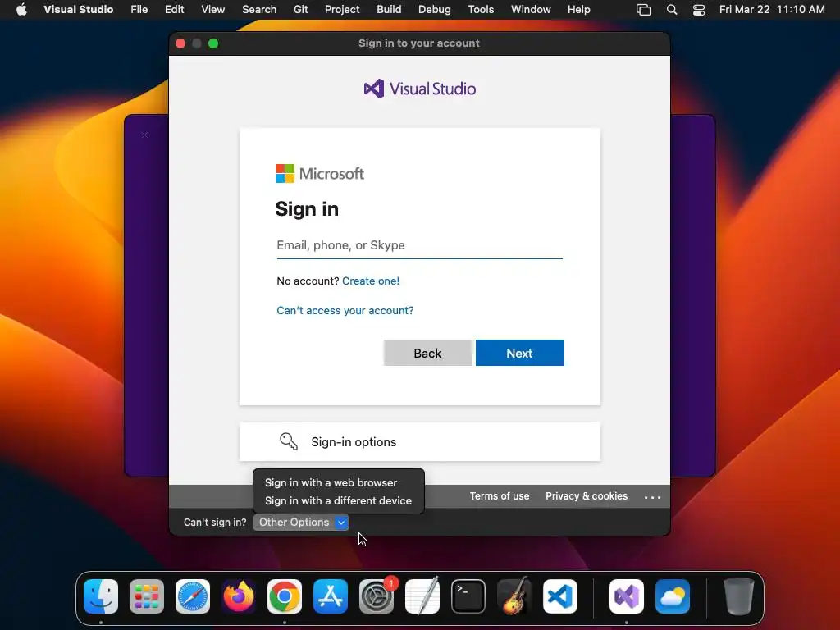840x630 pixels.
Task: Click the Microsoft logo in sign-in card
Action: point(320,174)
